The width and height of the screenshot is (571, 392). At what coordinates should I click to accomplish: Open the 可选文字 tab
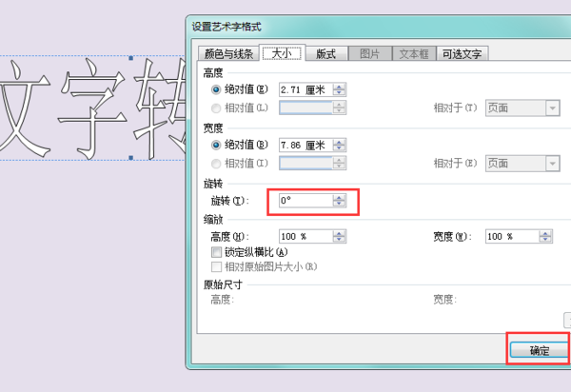(x=463, y=54)
